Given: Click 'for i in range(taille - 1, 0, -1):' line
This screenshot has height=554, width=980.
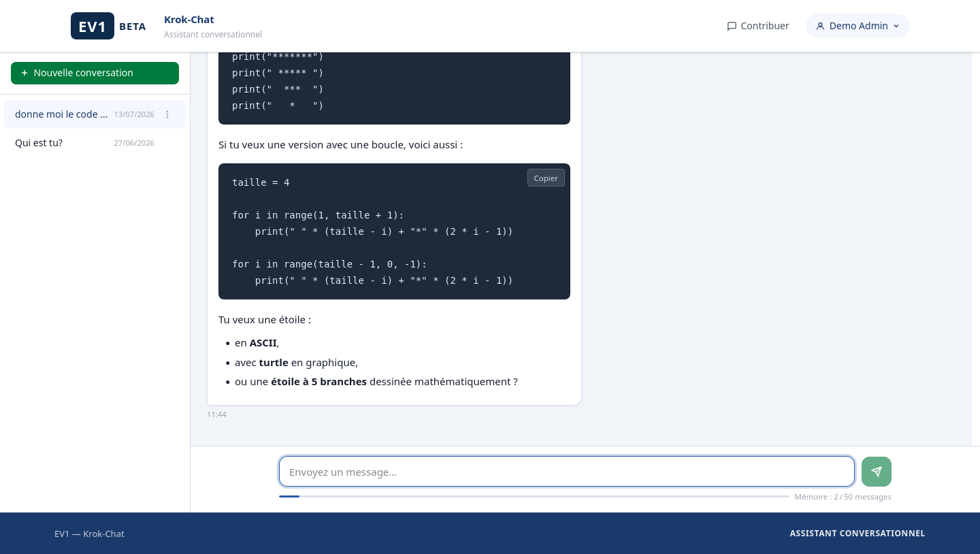Looking at the screenshot, I should (x=329, y=264).
